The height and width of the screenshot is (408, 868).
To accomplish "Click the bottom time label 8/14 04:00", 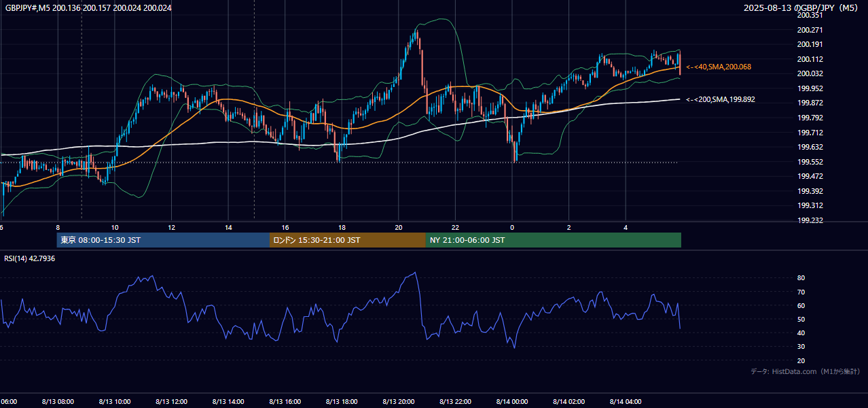I will 626,402.
